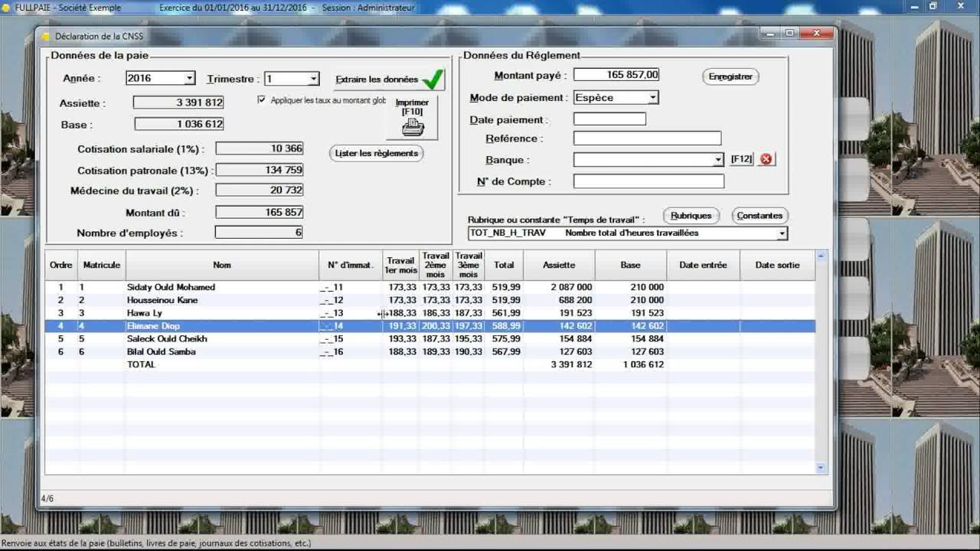Click the green checkmark Extraire les données icon
This screenshot has height=551, width=980.
coord(433,79)
